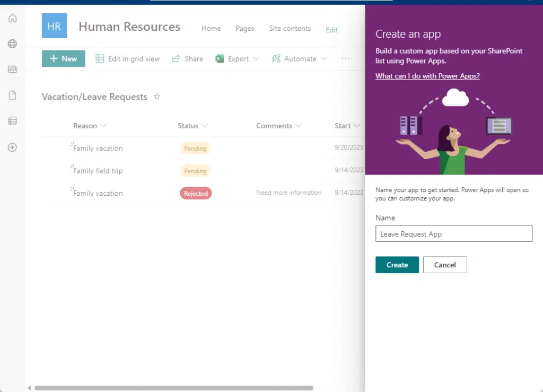Open the SharePoint home icon in sidebar

13,18
